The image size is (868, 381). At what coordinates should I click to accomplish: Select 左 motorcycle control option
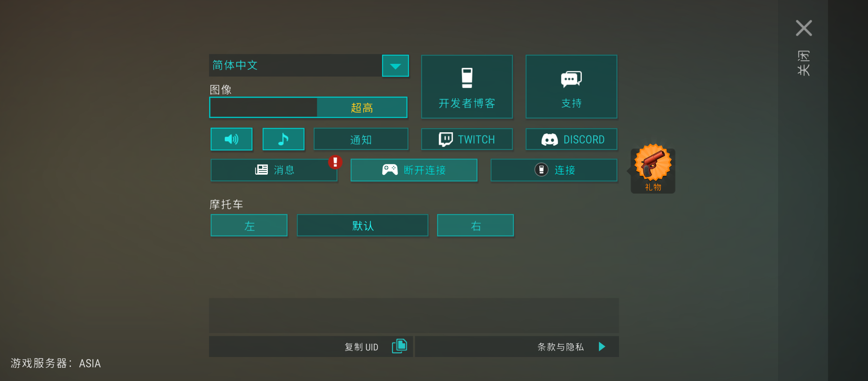(x=249, y=225)
